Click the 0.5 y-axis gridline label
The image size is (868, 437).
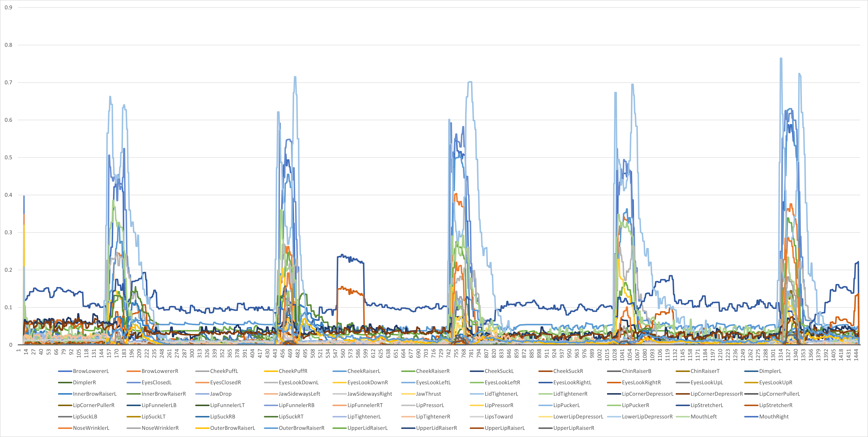8,157
